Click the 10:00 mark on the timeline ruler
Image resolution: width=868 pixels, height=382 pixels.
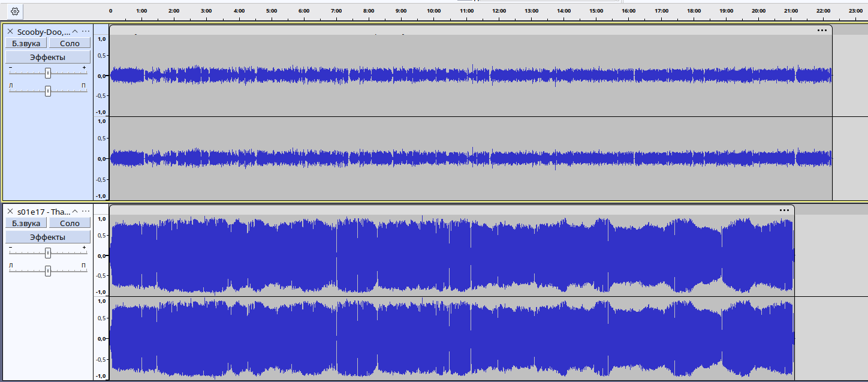pos(433,11)
